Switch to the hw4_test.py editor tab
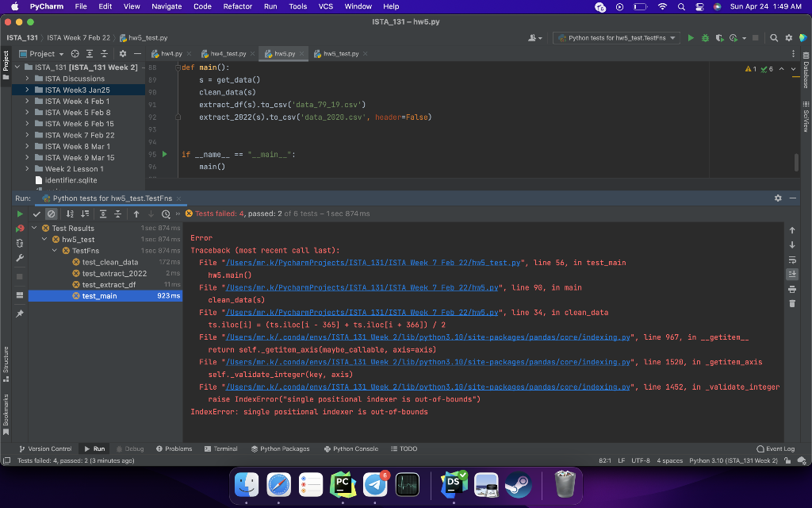This screenshot has width=812, height=508. pos(228,54)
